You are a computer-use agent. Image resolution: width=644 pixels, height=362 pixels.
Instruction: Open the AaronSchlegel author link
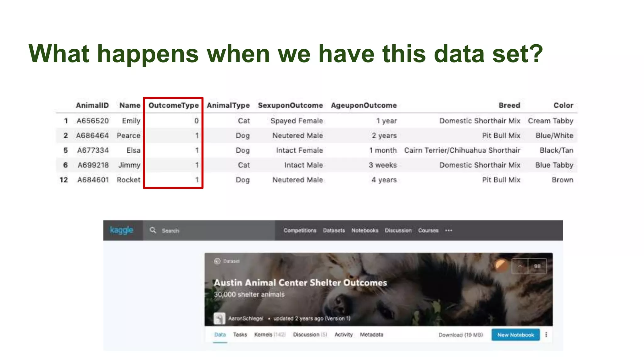[x=246, y=318]
